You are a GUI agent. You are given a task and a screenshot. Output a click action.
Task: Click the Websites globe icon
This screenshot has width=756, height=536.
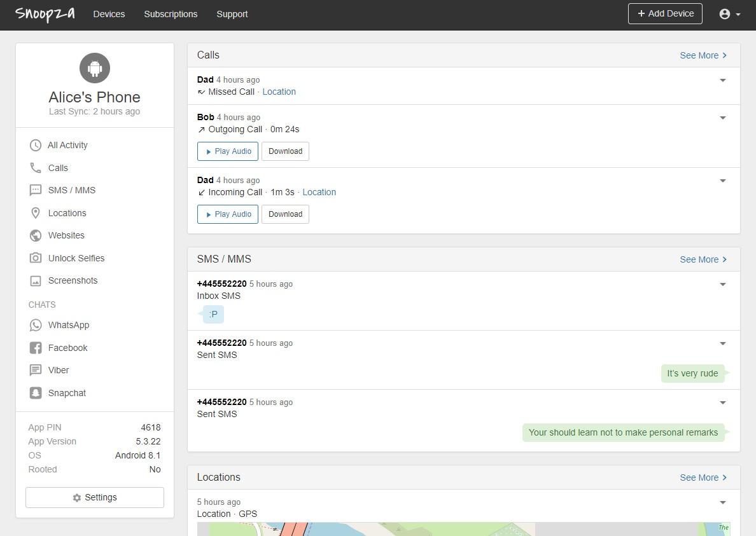[x=36, y=235]
